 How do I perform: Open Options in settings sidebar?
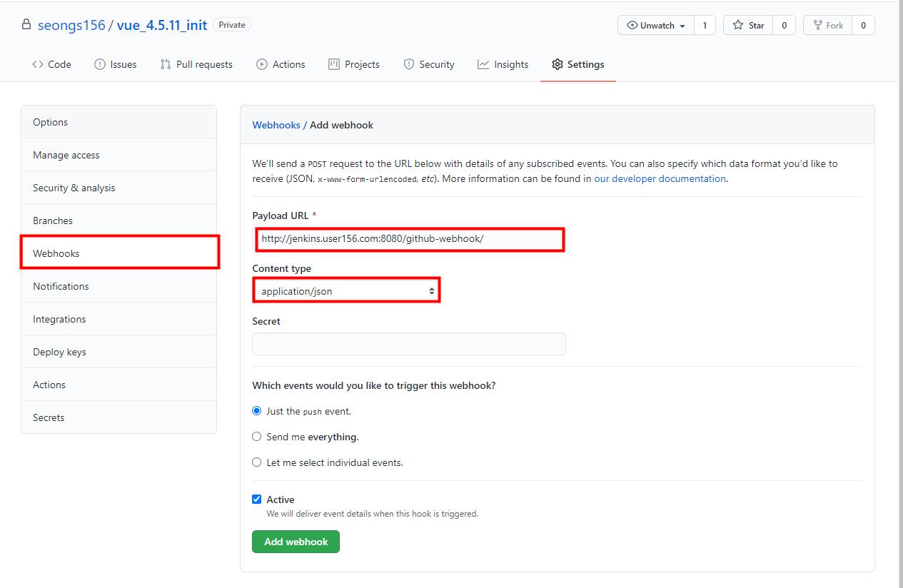coord(118,122)
